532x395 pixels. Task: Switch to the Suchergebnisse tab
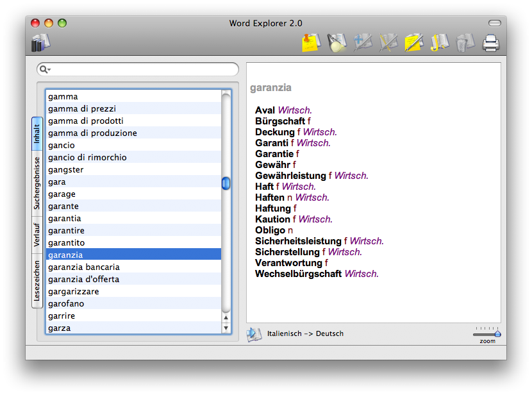click(37, 183)
